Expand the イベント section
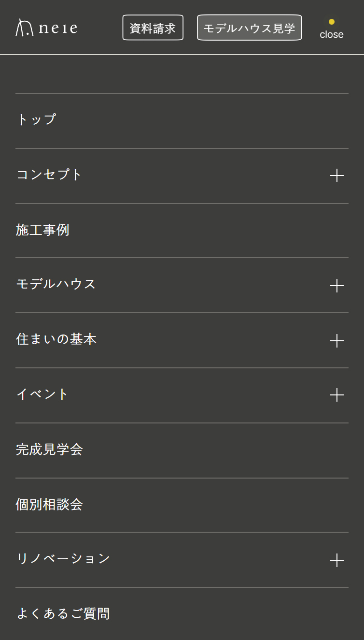The height and width of the screenshot is (640, 364). (x=337, y=395)
